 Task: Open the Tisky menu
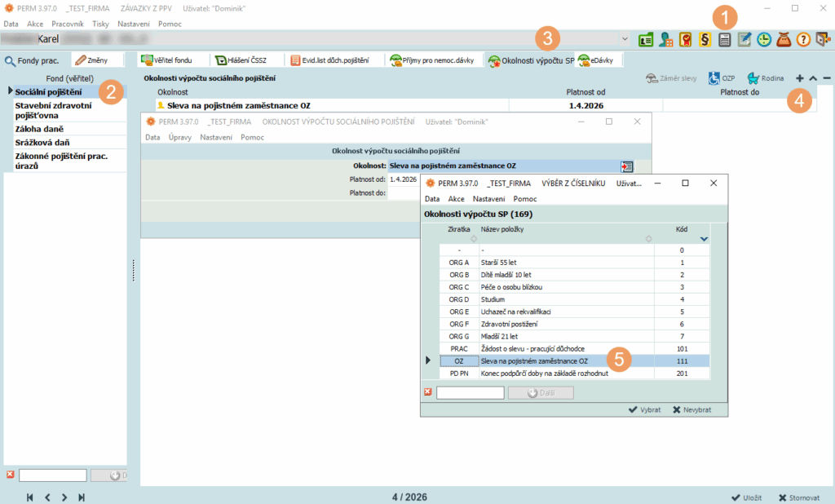(100, 24)
